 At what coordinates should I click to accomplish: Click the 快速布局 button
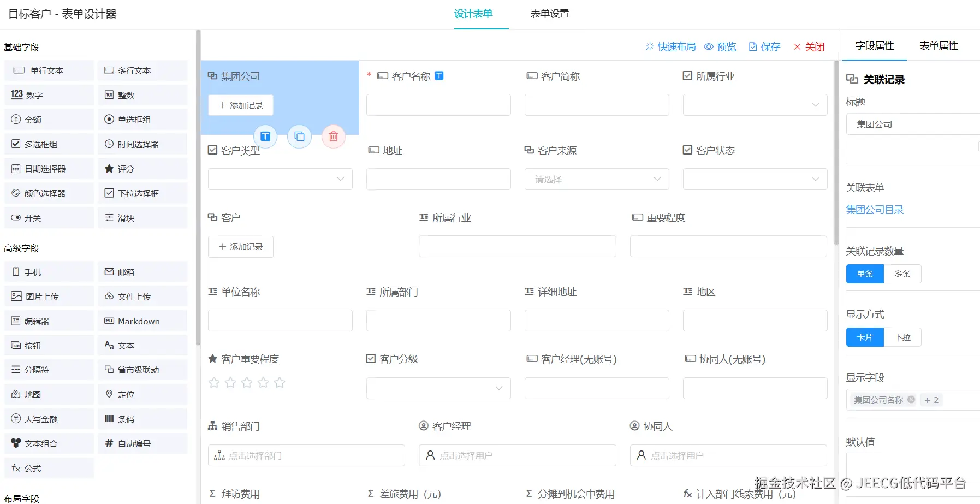coord(670,47)
